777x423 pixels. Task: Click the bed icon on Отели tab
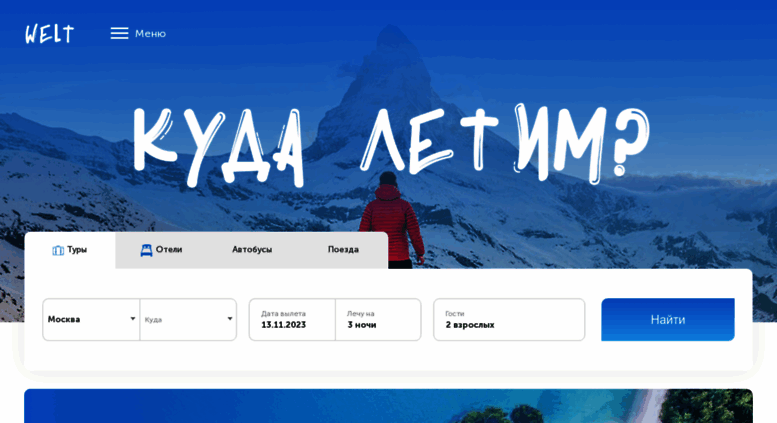[146, 250]
